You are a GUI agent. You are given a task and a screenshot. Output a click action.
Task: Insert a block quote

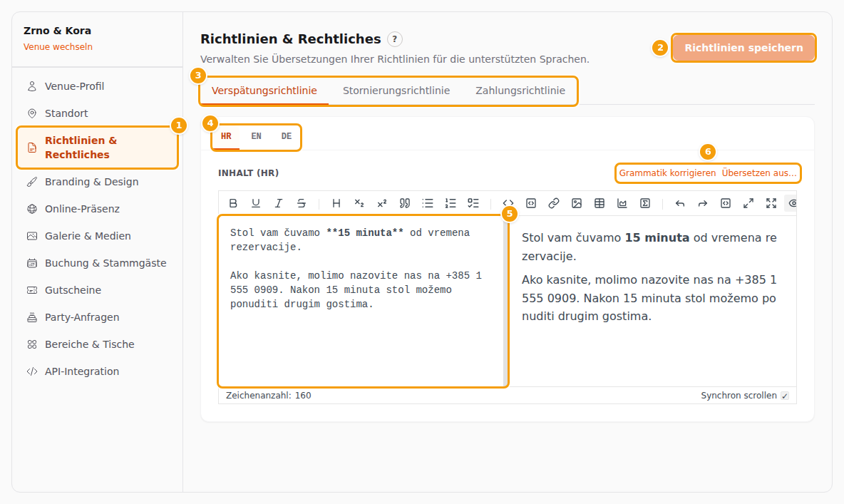pos(405,203)
